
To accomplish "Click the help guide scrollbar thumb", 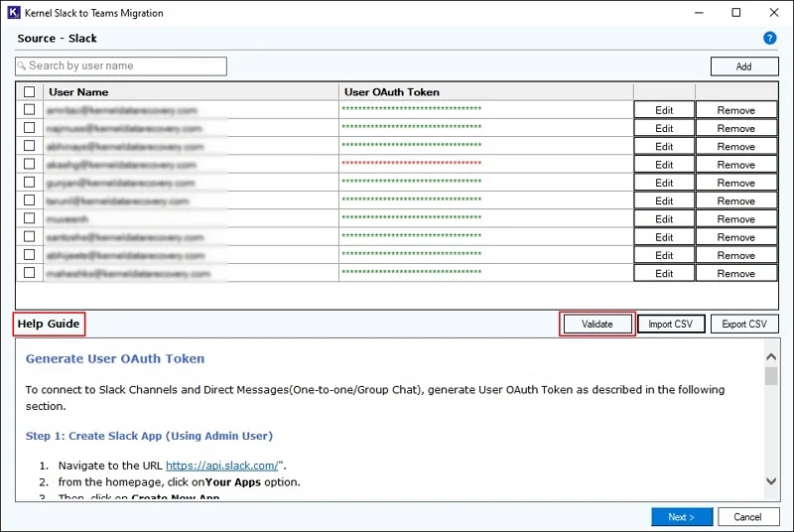I will (771, 376).
